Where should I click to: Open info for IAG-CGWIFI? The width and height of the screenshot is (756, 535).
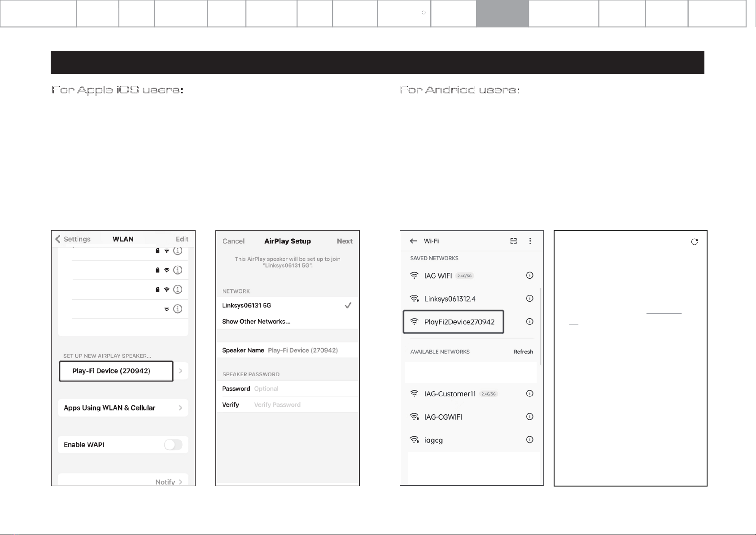tap(529, 417)
